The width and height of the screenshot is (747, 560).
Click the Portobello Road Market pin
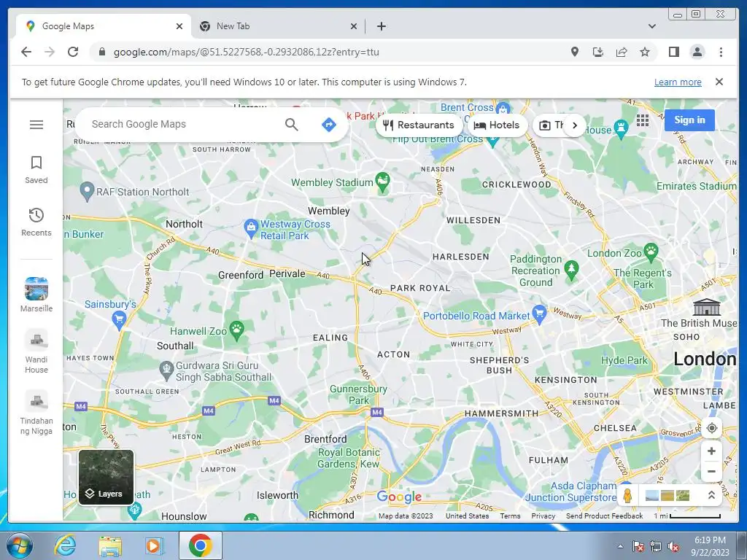pyautogui.click(x=539, y=314)
